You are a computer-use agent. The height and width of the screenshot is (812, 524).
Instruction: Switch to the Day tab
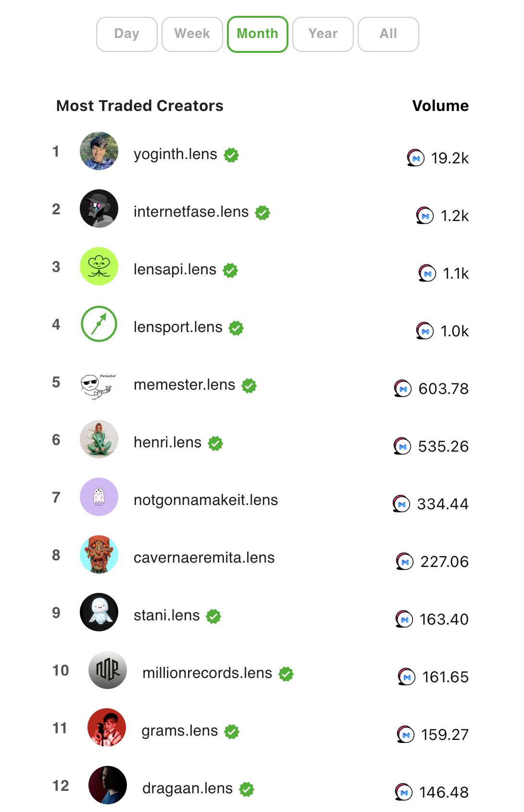click(127, 34)
